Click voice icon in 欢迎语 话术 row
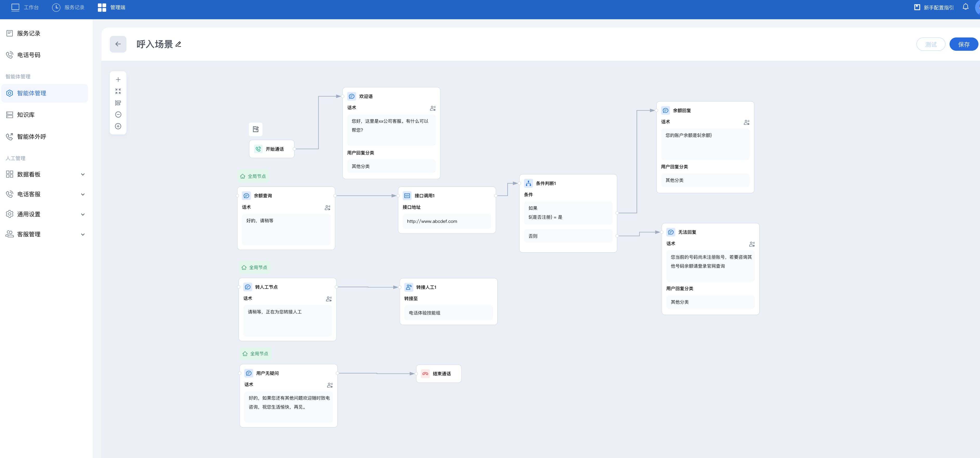 (433, 108)
